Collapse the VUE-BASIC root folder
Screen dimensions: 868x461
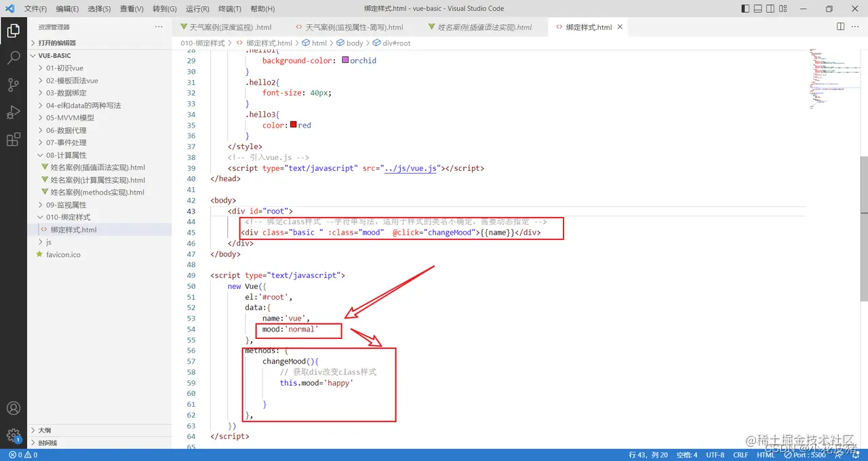coord(99,56)
